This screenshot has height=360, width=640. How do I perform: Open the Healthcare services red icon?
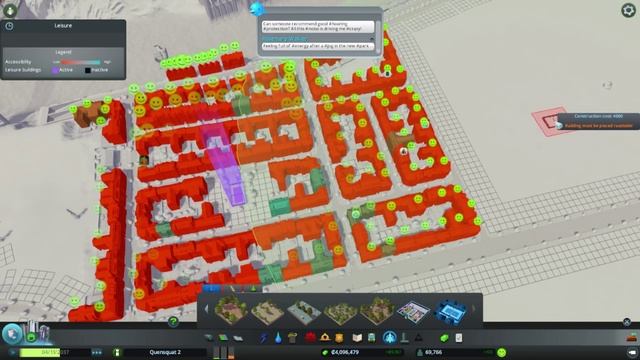point(310,337)
